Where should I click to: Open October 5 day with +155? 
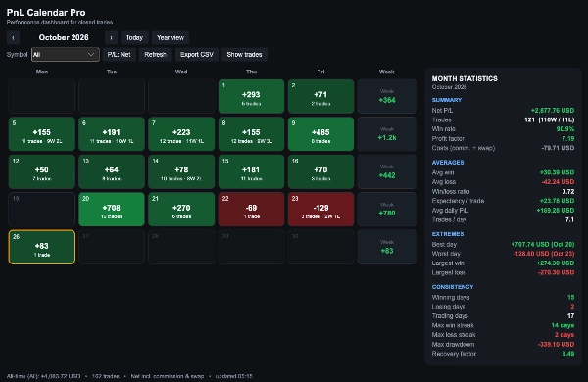[41, 134]
